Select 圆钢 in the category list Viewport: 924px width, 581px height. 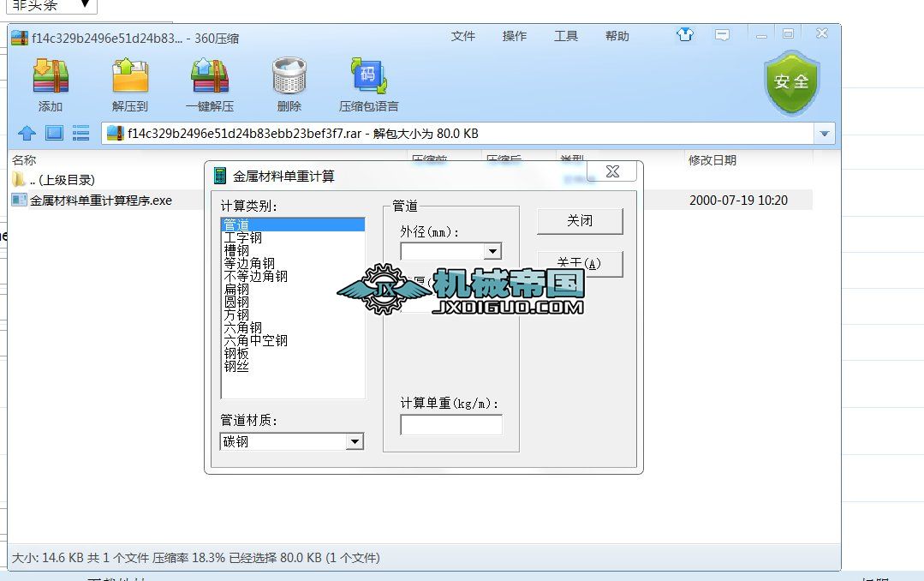[293, 302]
